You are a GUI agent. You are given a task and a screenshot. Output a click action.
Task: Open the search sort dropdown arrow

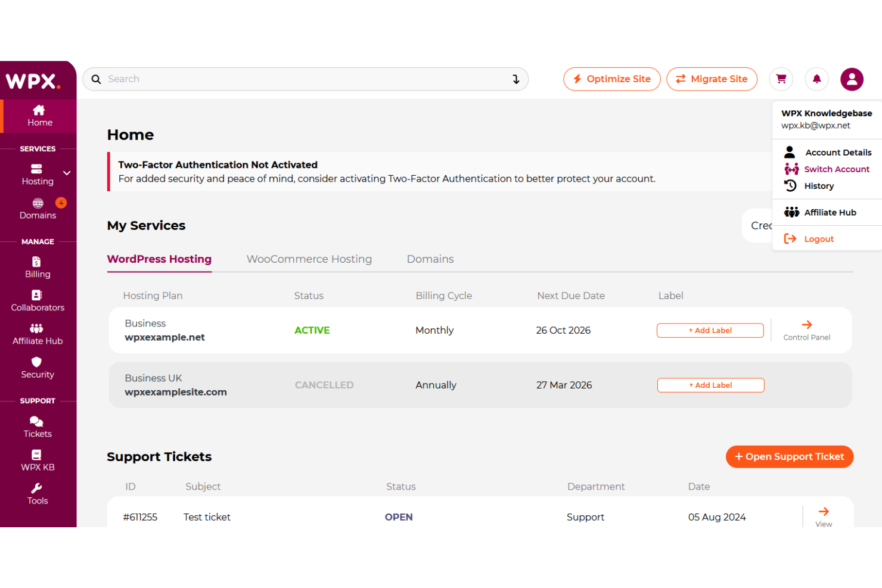tap(515, 79)
